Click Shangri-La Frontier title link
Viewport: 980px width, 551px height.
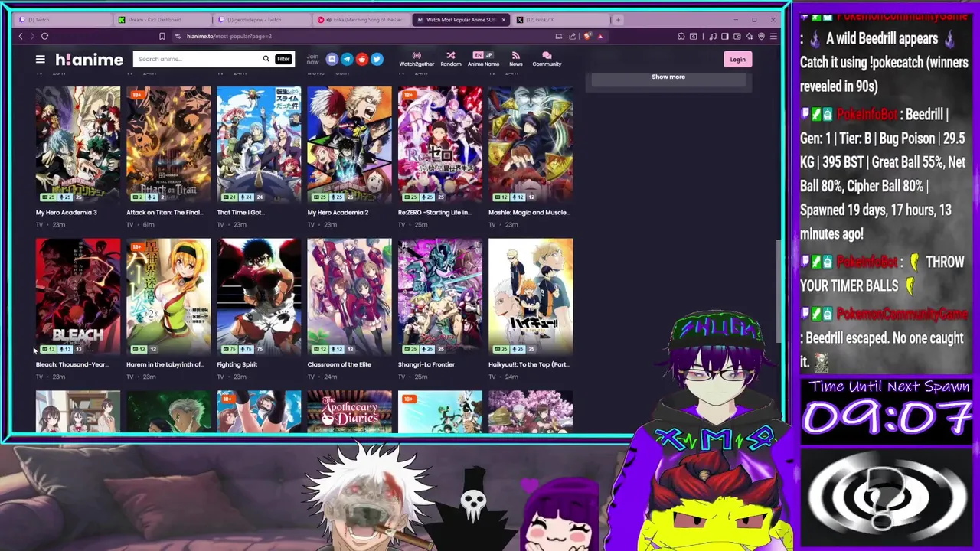[x=426, y=364]
